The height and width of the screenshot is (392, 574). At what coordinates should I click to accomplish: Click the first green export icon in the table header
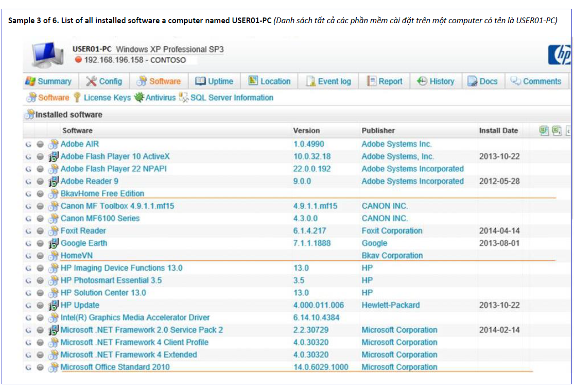[x=544, y=131]
